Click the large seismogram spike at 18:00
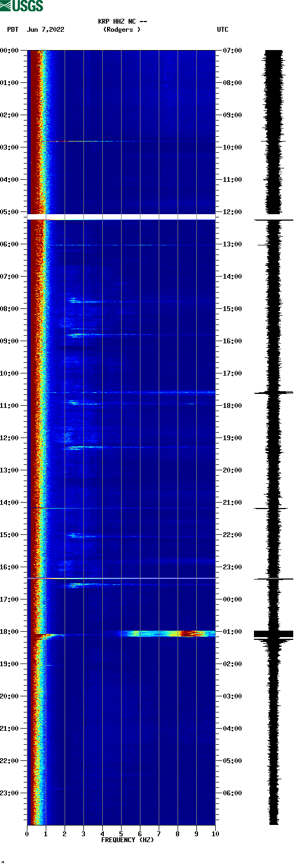Viewport: 297px width, 868px height. pyautogui.click(x=273, y=634)
